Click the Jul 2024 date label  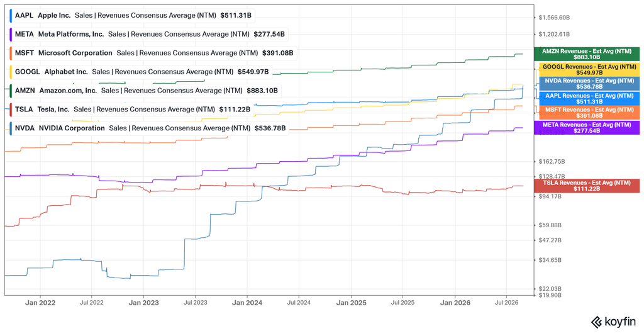(299, 303)
